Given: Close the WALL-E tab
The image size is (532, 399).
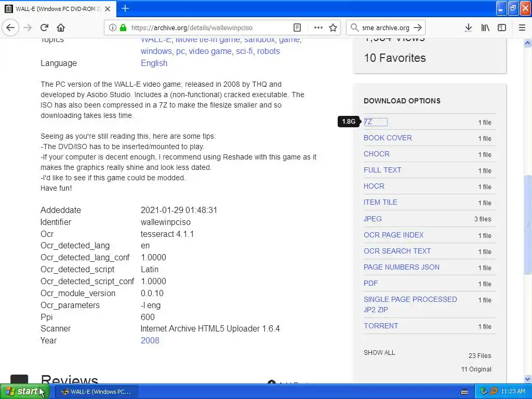Looking at the screenshot, I should point(108,9).
